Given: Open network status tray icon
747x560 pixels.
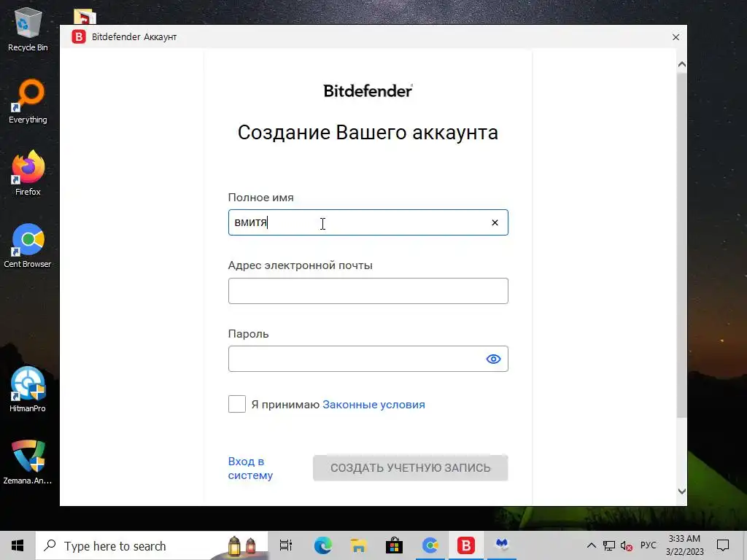Looking at the screenshot, I should 609,545.
